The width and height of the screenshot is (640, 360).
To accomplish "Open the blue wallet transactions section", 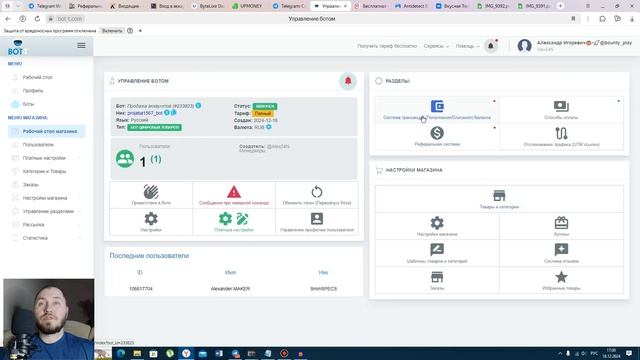I will coord(437,109).
